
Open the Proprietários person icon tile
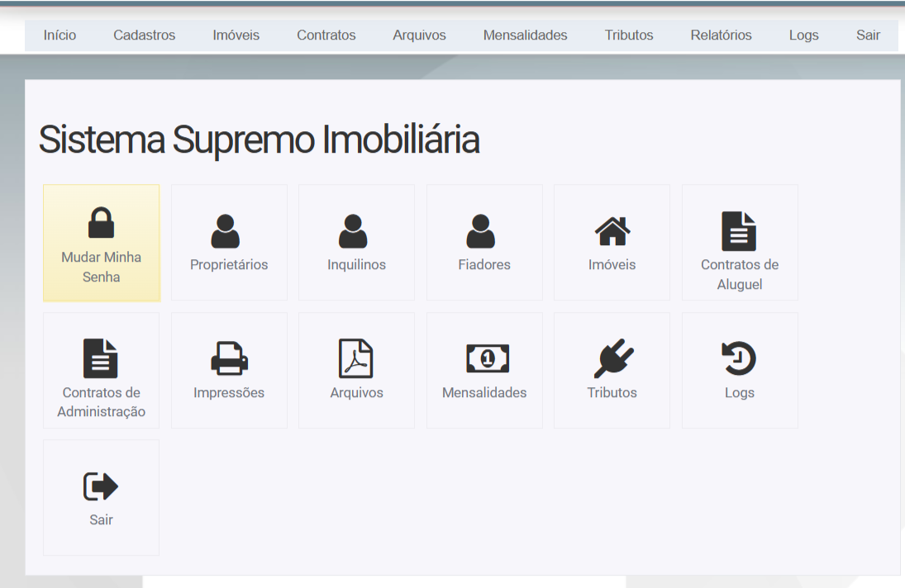point(225,231)
